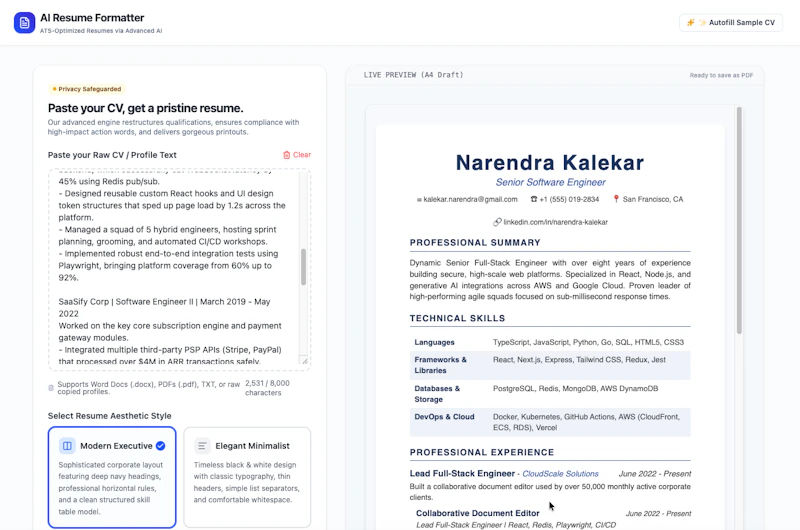The image size is (800, 530).
Task: Click the trash icon beside Clear
Action: 287,155
